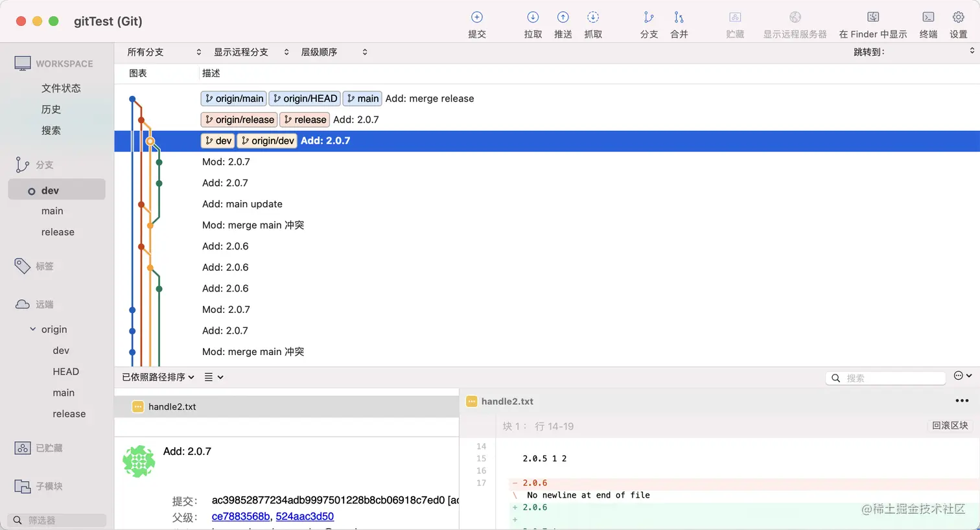Screen dimensions: 980x530
Task: Click the 贮藏 (Stash) toolbar icon
Action: click(x=735, y=17)
